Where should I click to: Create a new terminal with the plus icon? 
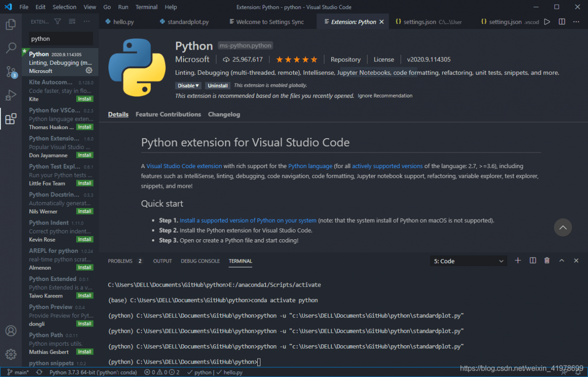pos(518,260)
